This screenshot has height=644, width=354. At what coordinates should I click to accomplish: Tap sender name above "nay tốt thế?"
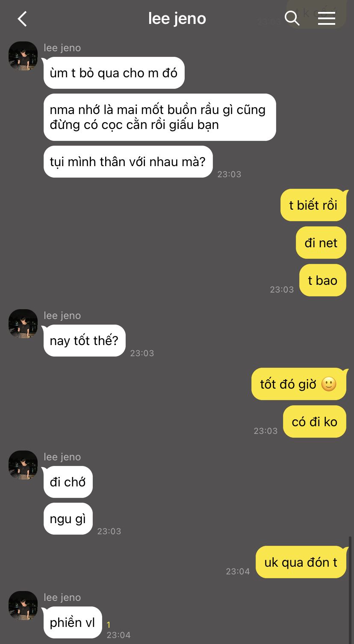point(62,316)
